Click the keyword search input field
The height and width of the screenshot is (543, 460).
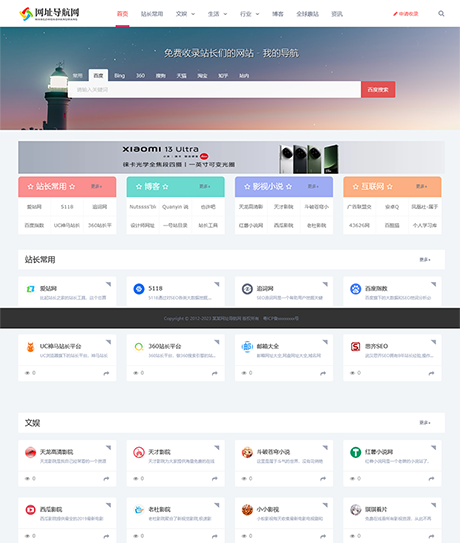215,90
